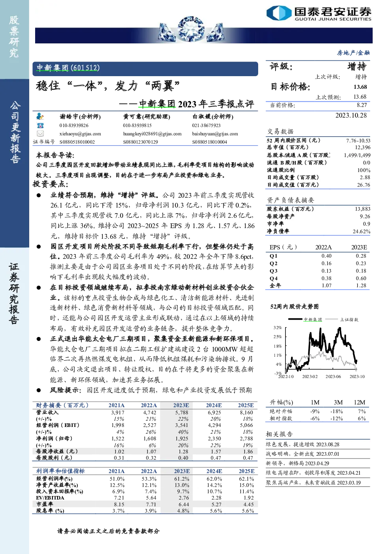Screen dimensions: 392x554
Task: Select the 2023E column header in 财务摘要
Action: 181,405
